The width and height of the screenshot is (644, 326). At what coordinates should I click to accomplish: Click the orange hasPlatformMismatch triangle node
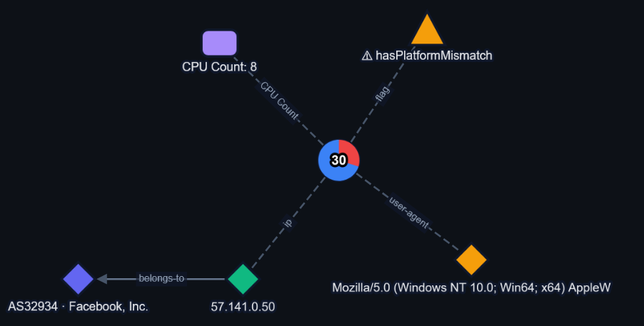click(427, 31)
